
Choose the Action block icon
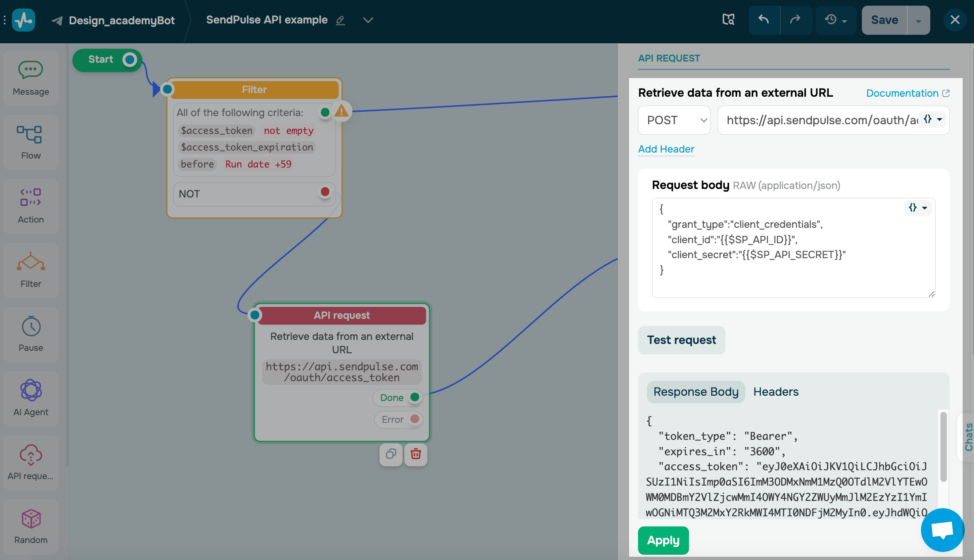(31, 197)
